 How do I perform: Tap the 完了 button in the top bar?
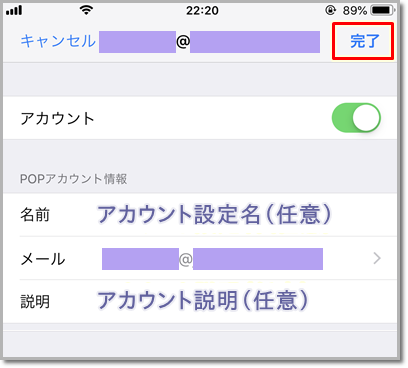tap(364, 42)
